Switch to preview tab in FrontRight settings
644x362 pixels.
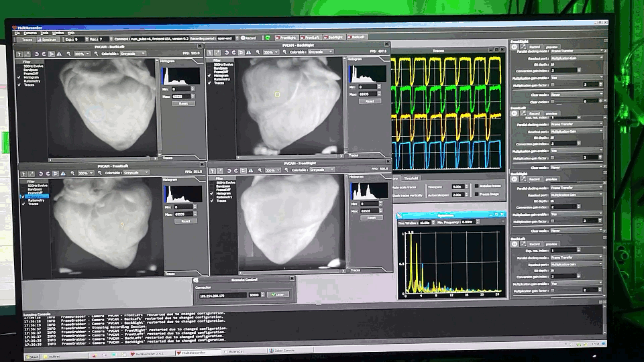point(551,47)
